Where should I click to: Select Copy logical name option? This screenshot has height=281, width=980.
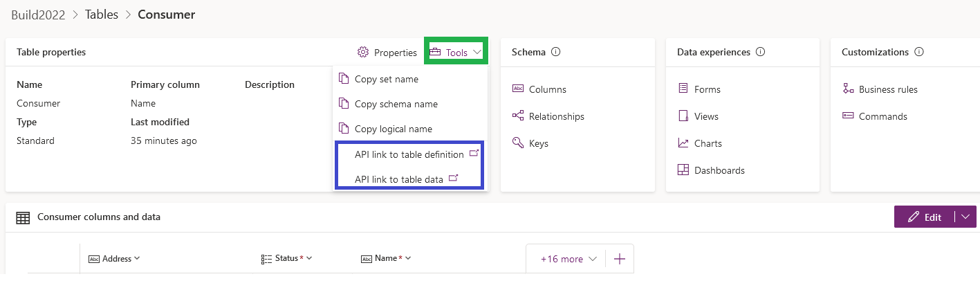[393, 129]
